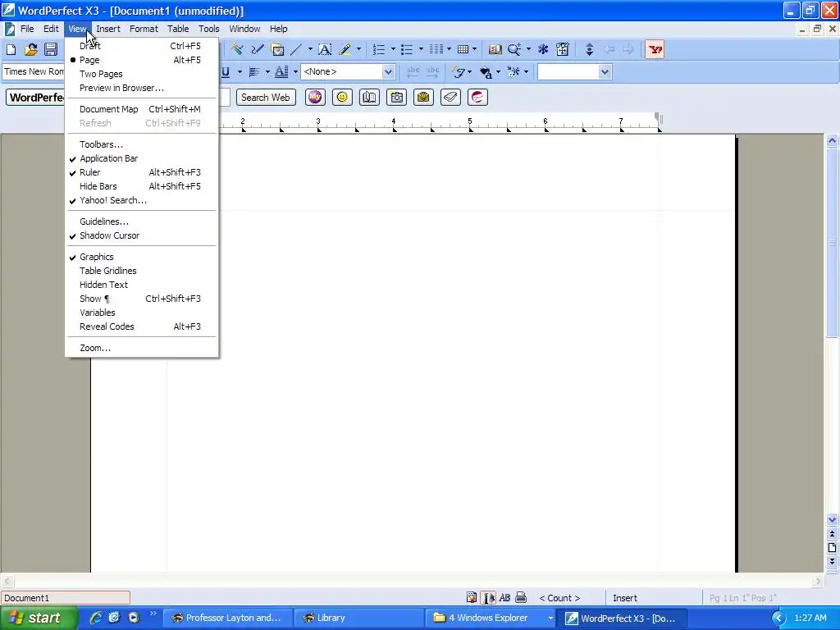Open the justification dropdown arrow
This screenshot has width=840, height=630.
(267, 72)
